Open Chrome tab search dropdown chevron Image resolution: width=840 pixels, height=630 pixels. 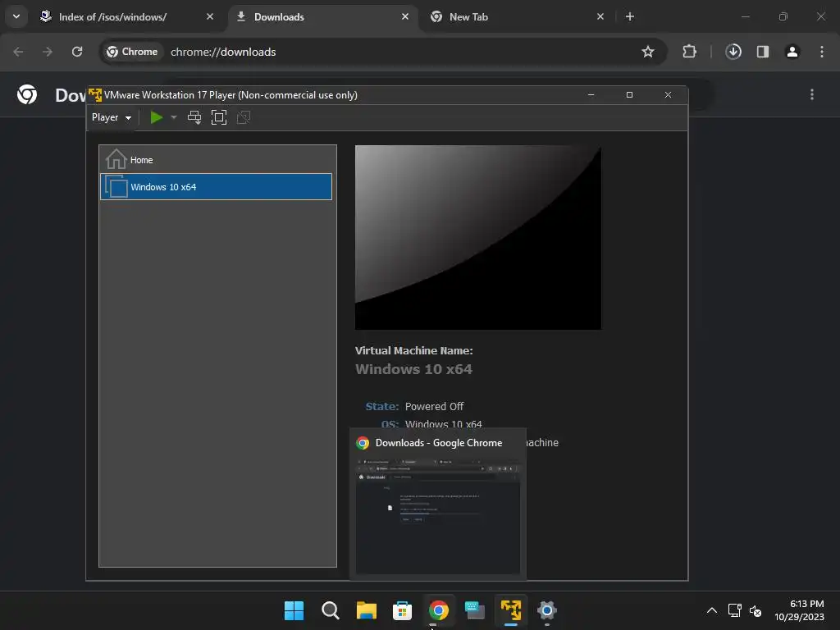[x=16, y=16]
